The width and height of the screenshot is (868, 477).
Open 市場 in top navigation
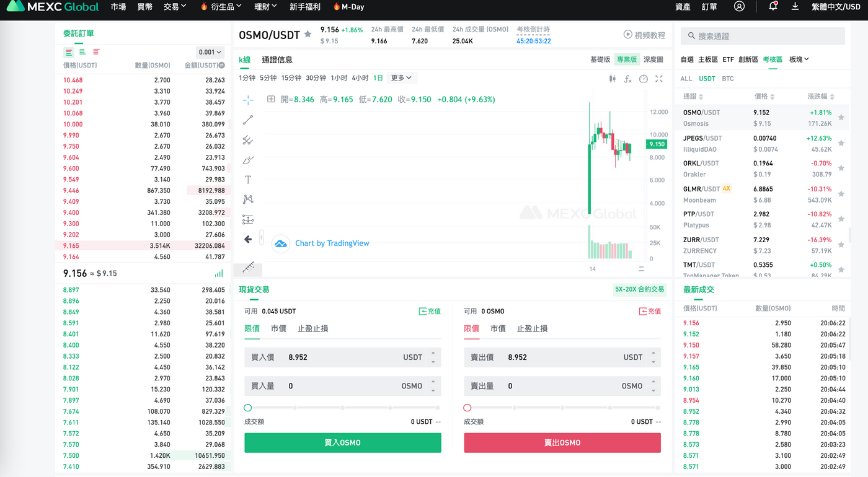click(x=118, y=7)
